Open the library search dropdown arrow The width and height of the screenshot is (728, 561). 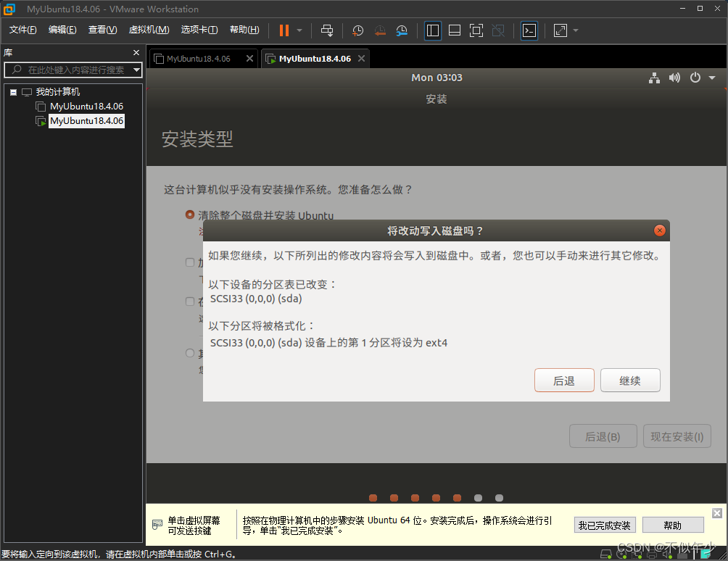coord(136,70)
